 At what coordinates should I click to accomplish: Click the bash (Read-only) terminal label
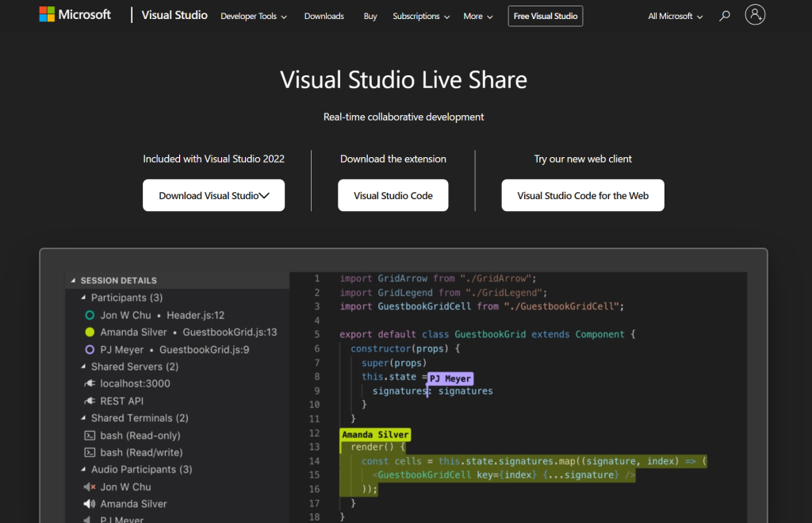click(140, 436)
